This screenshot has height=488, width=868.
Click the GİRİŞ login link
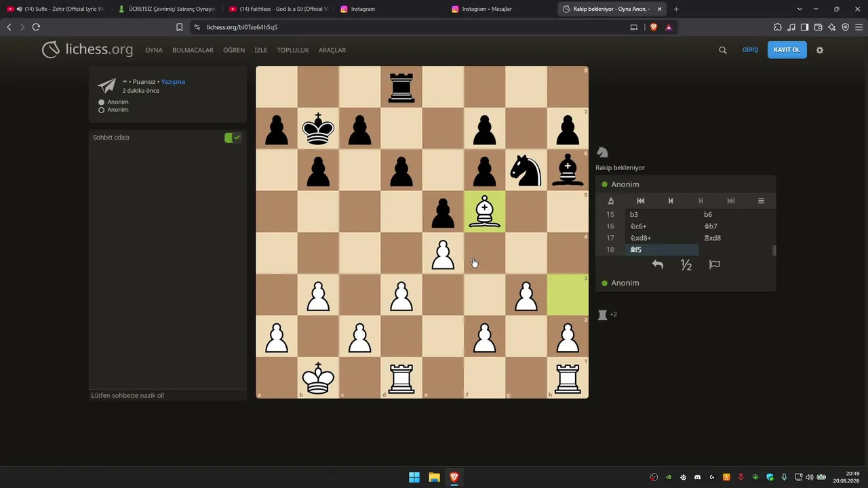(750, 49)
